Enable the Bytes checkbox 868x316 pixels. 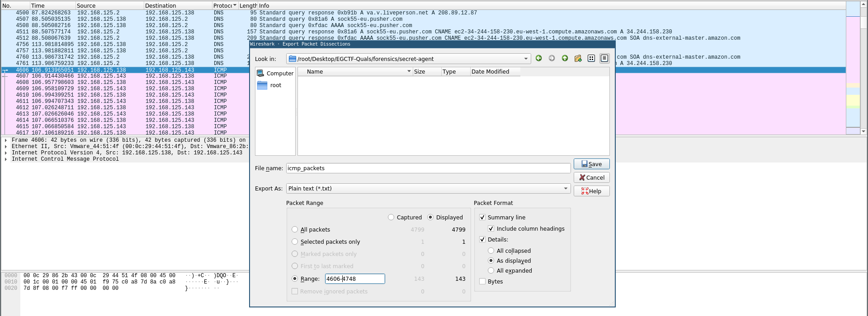click(482, 281)
